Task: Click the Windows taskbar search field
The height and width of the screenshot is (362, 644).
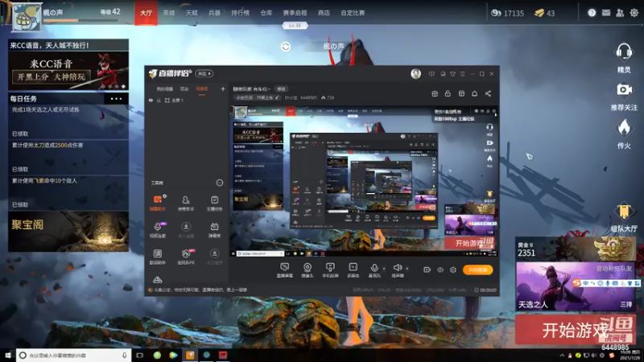Action: [x=74, y=355]
